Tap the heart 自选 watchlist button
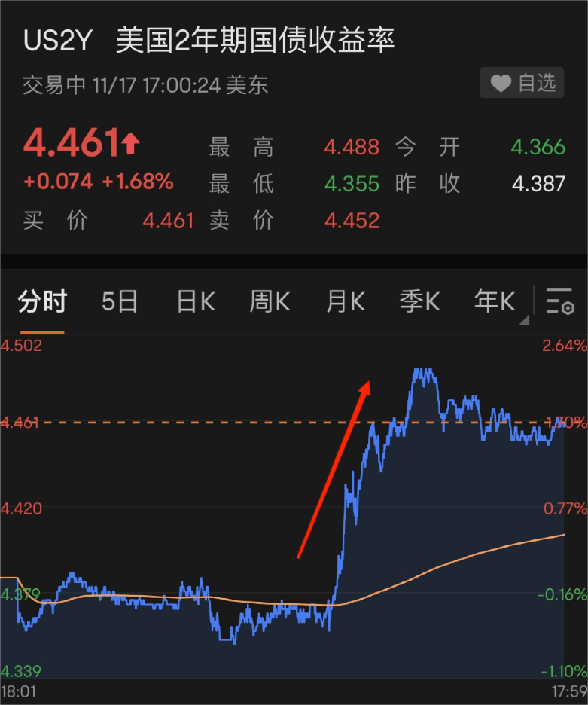 [522, 83]
